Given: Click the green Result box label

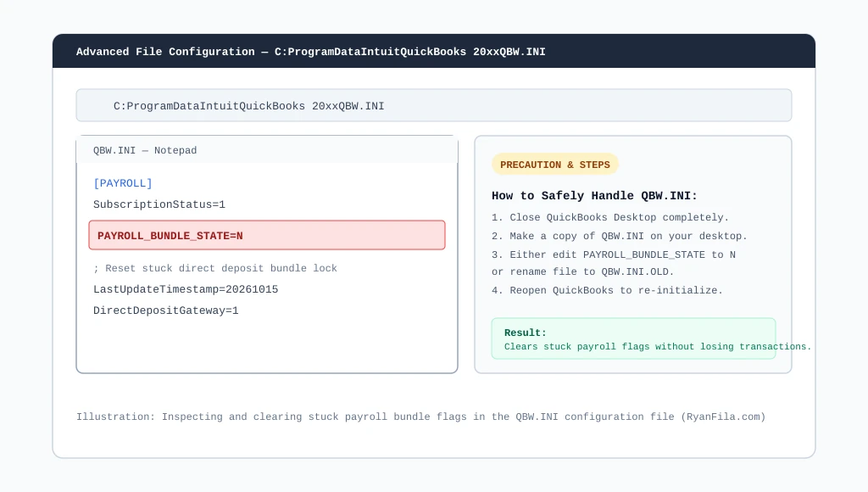Looking at the screenshot, I should pyautogui.click(x=526, y=333).
